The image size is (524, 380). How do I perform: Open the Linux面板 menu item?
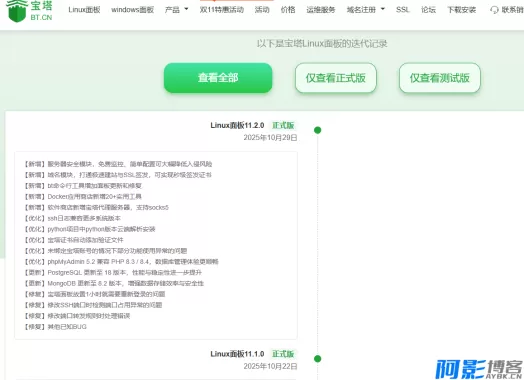pyautogui.click(x=84, y=10)
